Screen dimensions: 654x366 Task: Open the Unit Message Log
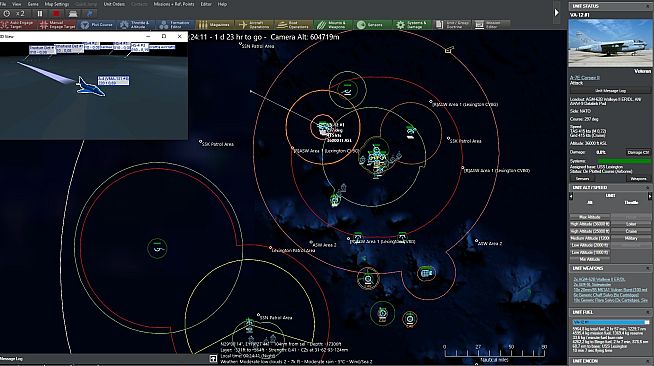[610, 90]
